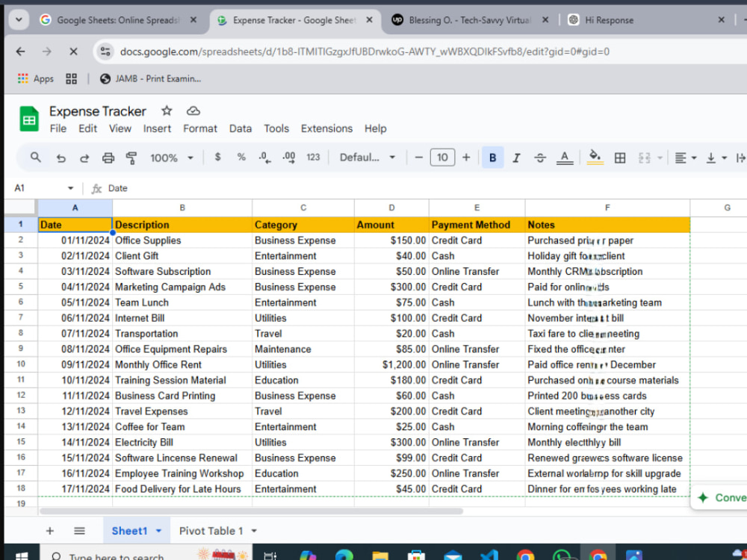Stop loading the page
The height and width of the screenshot is (560, 747).
73,52
